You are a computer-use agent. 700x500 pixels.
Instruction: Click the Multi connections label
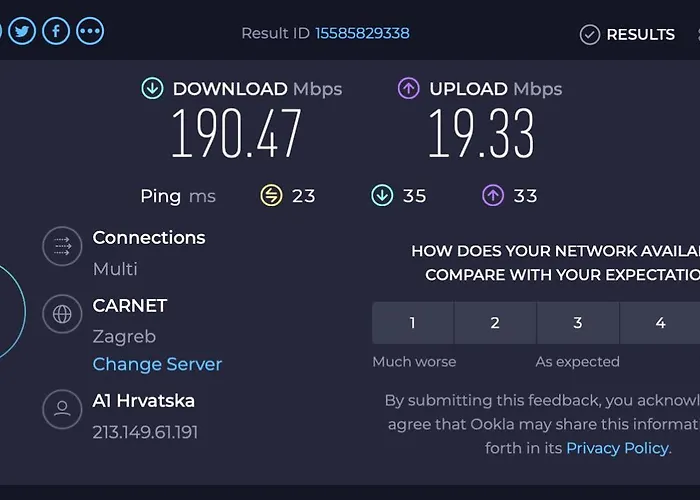click(115, 269)
